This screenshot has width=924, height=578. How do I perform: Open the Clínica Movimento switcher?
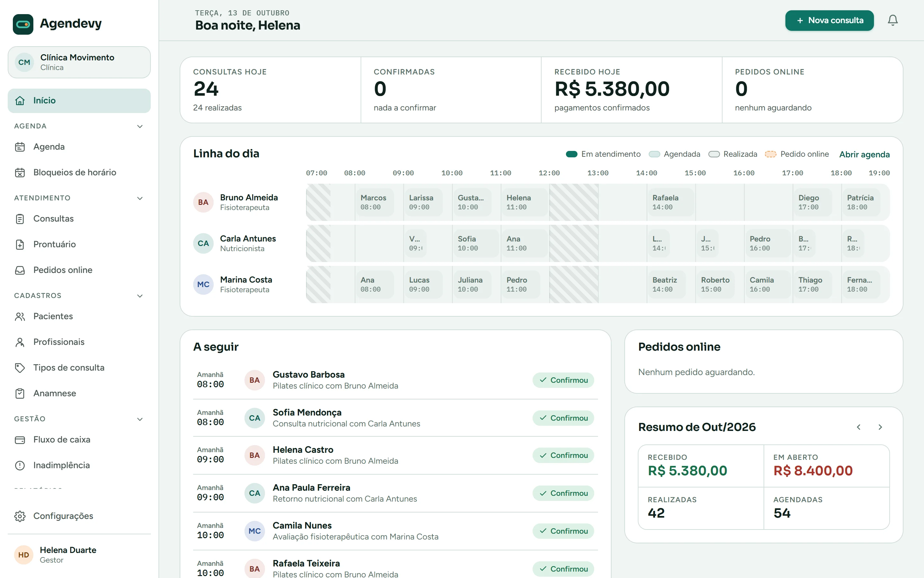coord(79,62)
